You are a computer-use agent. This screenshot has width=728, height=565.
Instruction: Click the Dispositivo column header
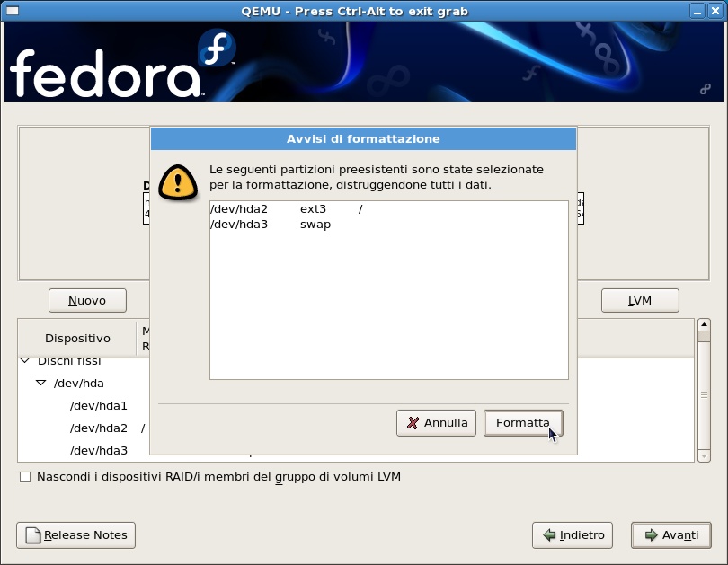[77, 338]
